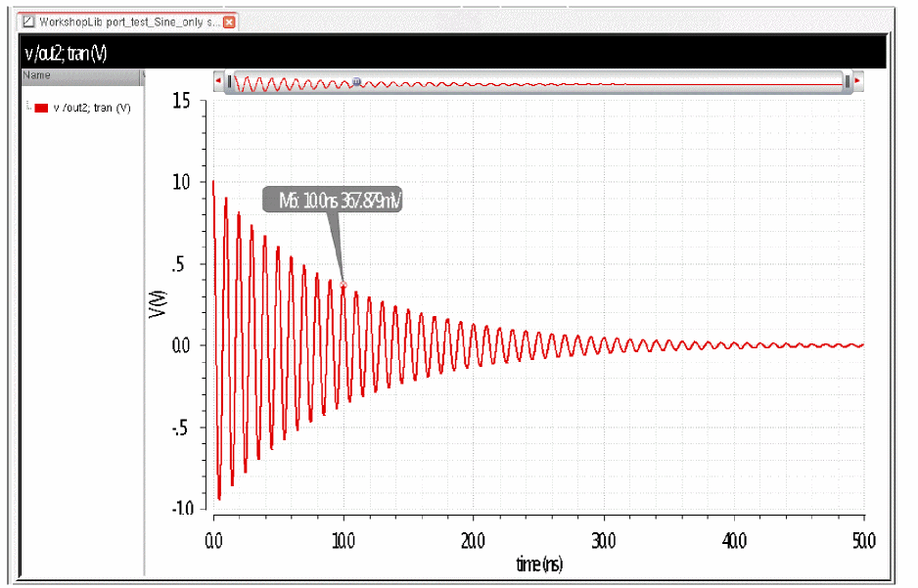The height and width of the screenshot is (588, 918).
Task: Click the time (ns) x-axis label
Action: (539, 564)
